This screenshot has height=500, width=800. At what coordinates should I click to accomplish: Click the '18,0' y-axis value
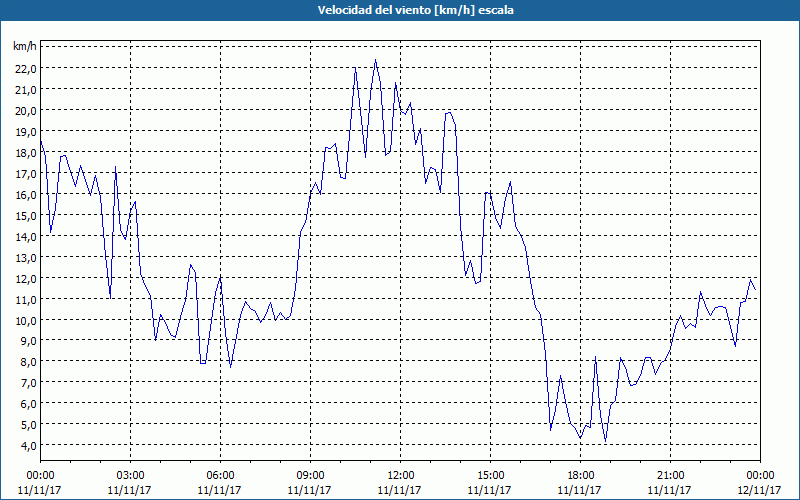tap(27, 153)
